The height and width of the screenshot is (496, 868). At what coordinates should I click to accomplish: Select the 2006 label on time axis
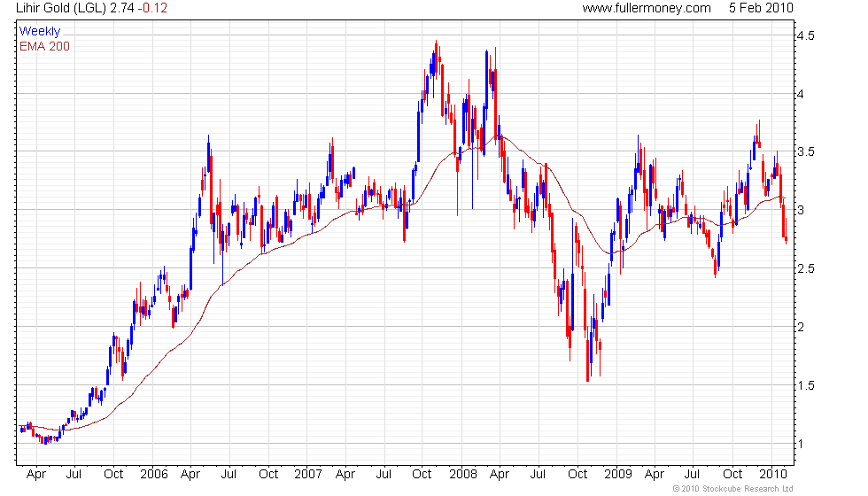pos(154,475)
